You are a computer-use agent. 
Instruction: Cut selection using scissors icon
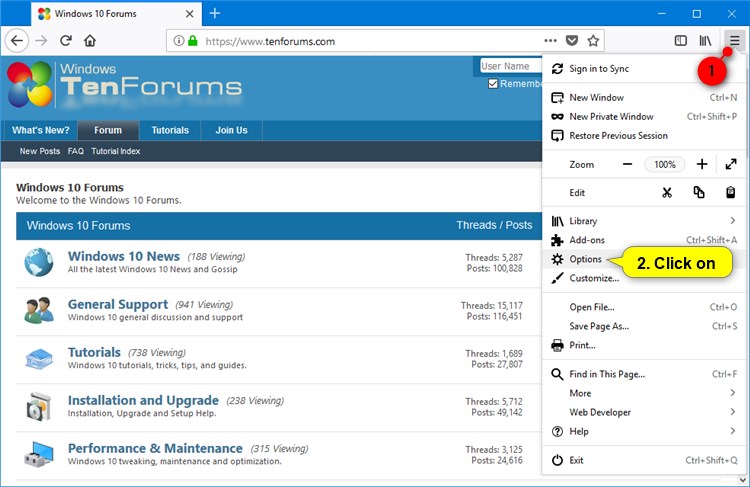coord(667,192)
